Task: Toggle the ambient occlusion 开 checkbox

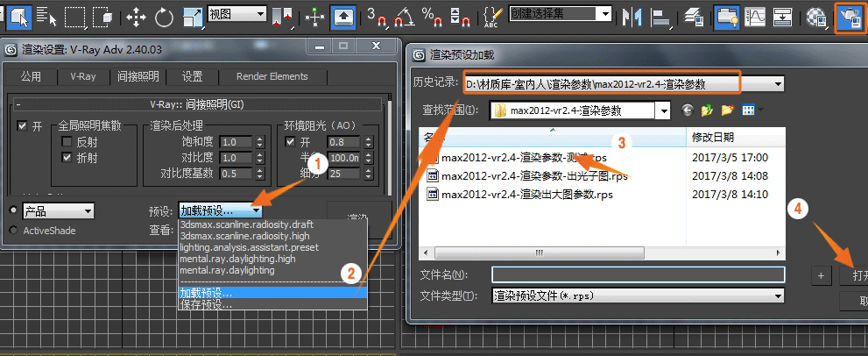Action: pos(290,142)
